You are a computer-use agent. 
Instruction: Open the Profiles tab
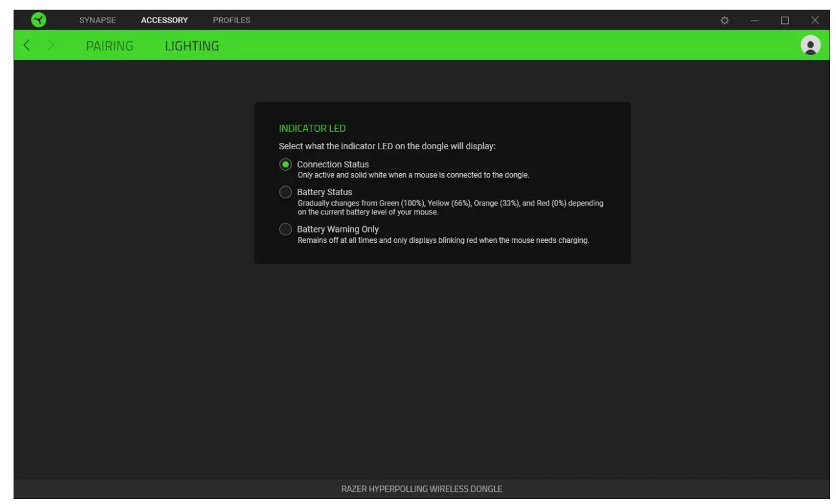point(231,21)
